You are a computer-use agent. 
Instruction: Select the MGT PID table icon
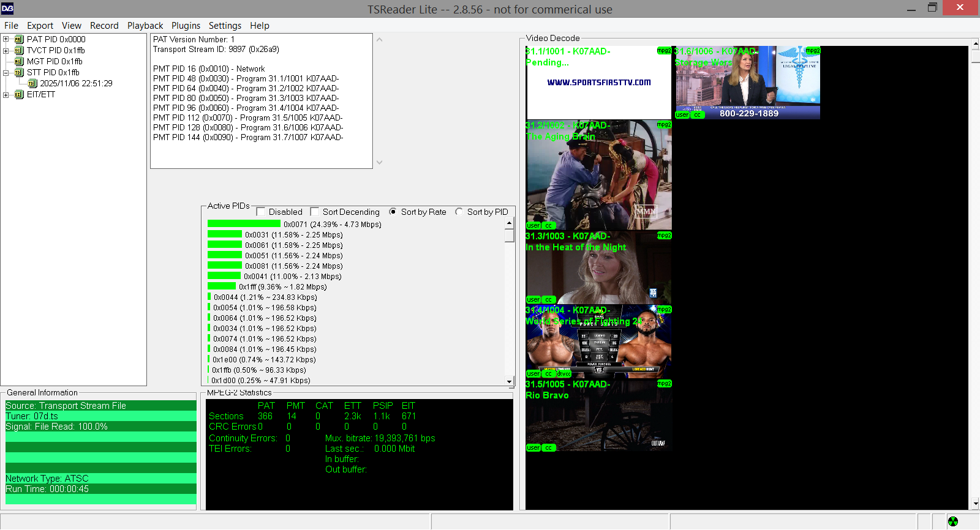19,61
